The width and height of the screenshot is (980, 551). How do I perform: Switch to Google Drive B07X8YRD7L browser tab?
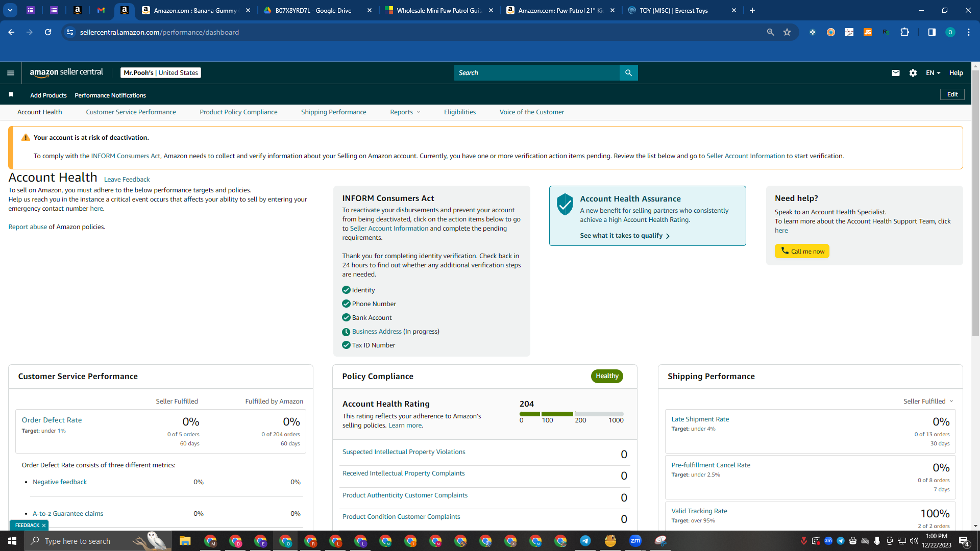pos(317,10)
